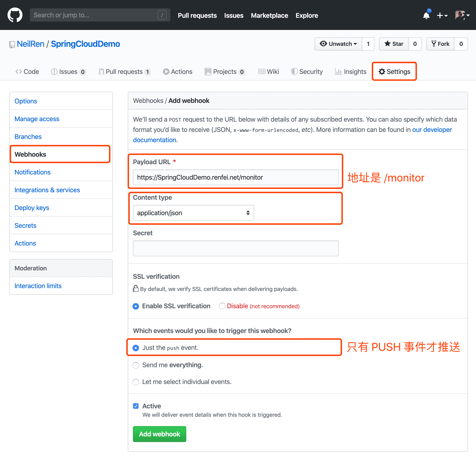
Task: Open Actions in settings sidebar
Action: (x=61, y=243)
